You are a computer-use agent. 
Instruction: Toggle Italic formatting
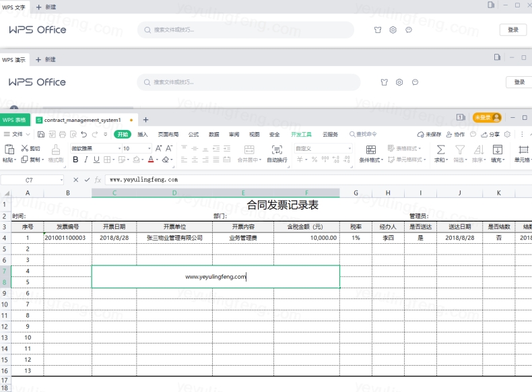click(86, 160)
